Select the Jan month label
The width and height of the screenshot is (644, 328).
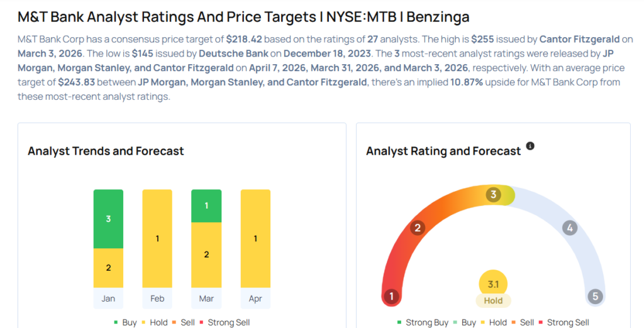pyautogui.click(x=108, y=298)
